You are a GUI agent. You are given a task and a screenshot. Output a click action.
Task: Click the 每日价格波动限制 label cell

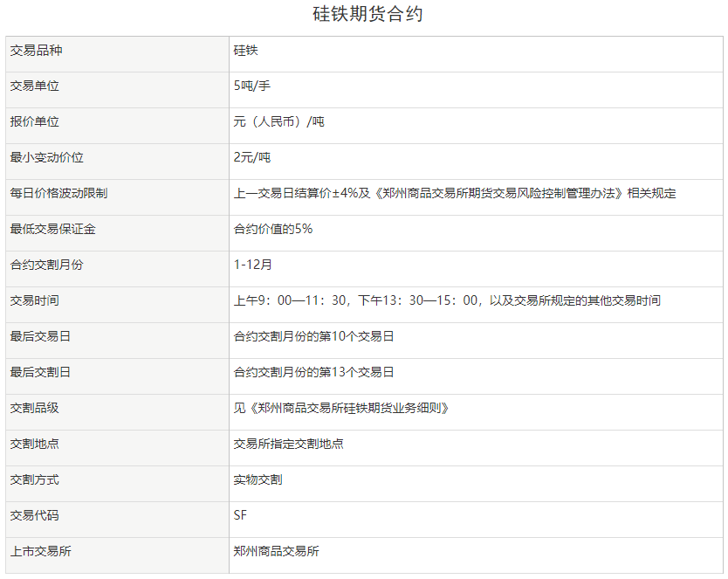coord(58,194)
